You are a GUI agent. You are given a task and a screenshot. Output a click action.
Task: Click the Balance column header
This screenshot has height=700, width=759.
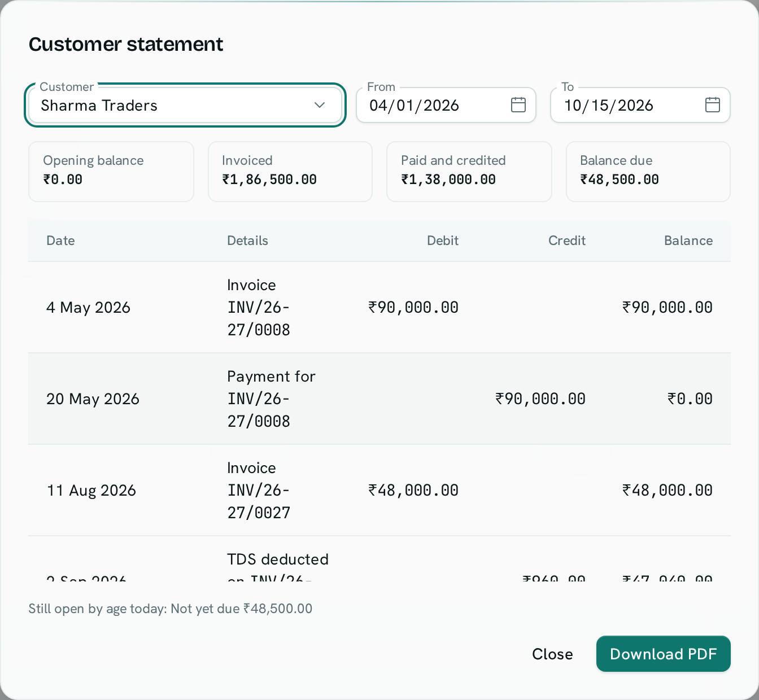click(x=688, y=240)
